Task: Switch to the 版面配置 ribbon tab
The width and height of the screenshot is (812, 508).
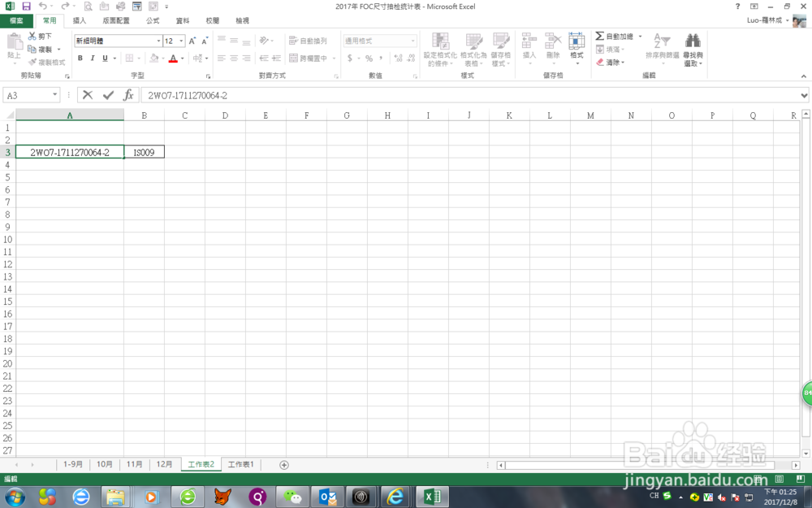Action: [x=116, y=20]
